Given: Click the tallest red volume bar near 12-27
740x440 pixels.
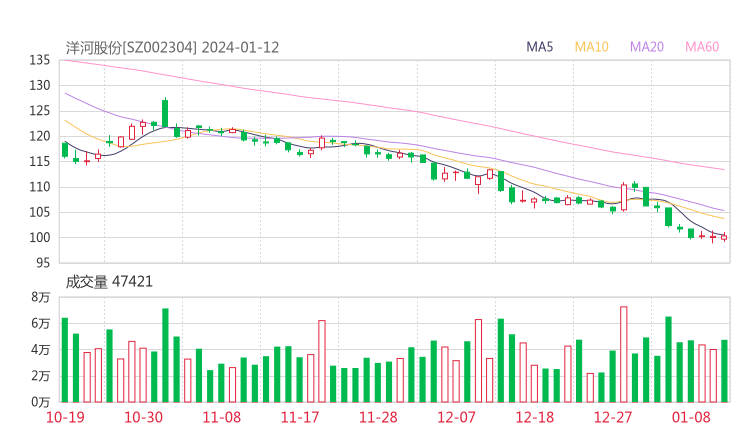Looking at the screenshot, I should pyautogui.click(x=624, y=355).
